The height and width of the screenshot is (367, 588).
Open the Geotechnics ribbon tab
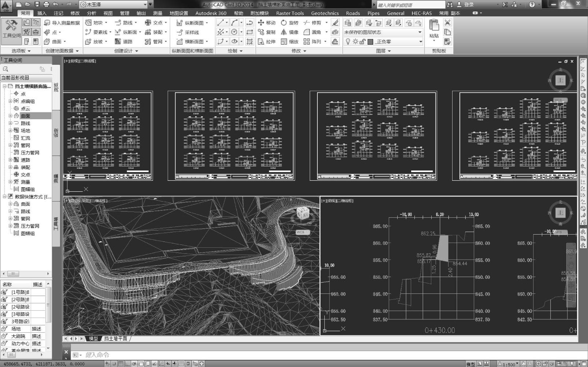point(325,13)
